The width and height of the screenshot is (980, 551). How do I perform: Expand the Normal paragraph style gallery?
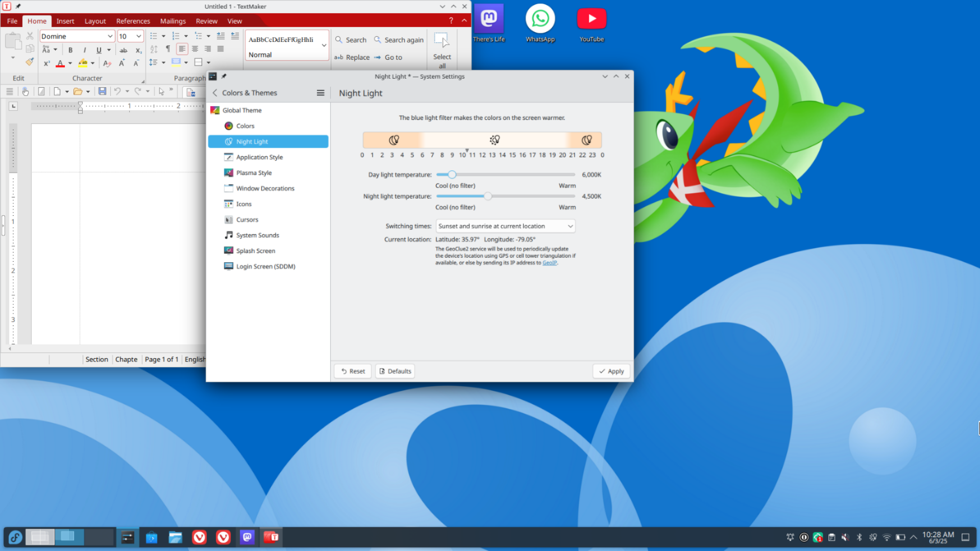tap(324, 45)
